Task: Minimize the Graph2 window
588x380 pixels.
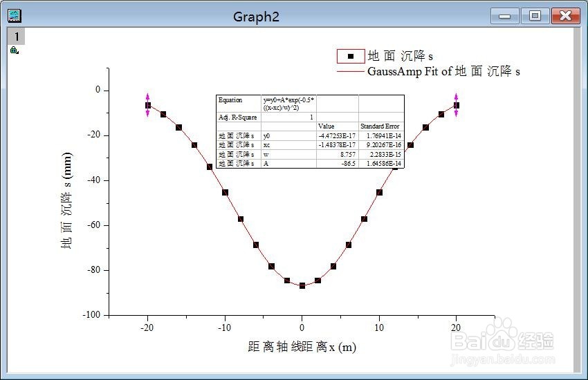Action: coord(504,16)
